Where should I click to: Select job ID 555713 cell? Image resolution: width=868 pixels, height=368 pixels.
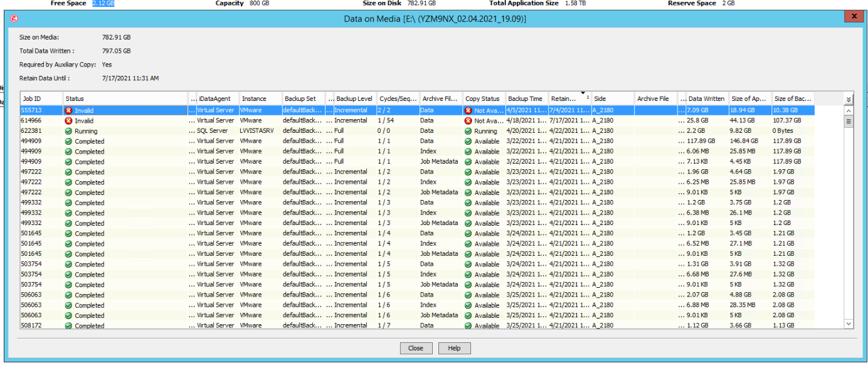pos(41,110)
